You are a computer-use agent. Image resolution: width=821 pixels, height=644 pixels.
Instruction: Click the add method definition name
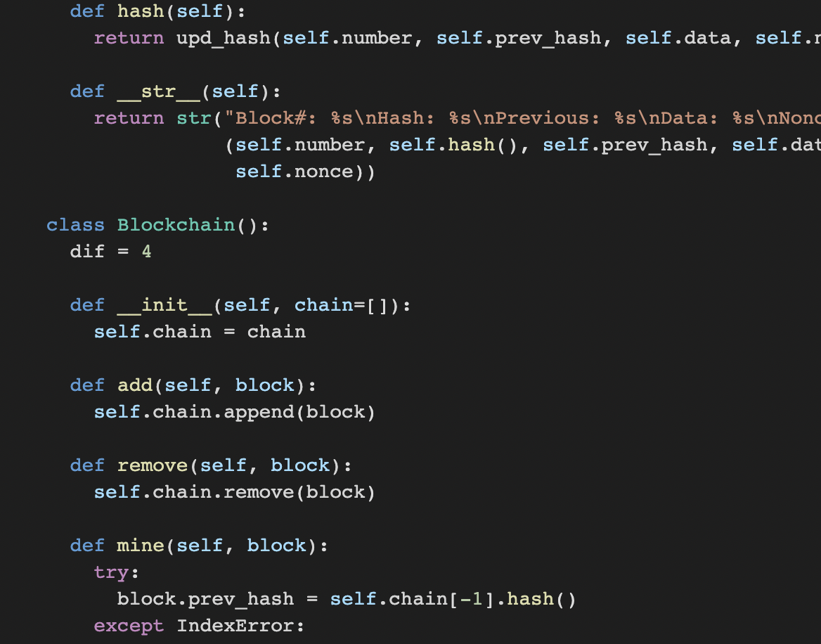[x=135, y=385]
